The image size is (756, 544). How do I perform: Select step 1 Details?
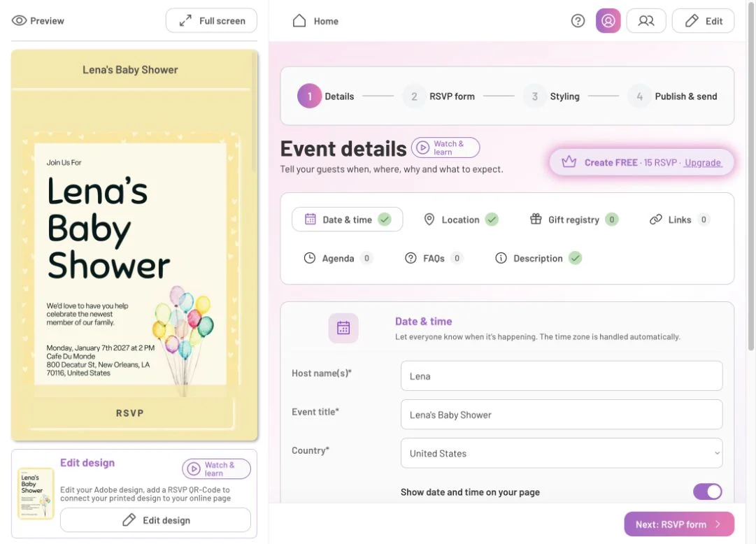coord(326,96)
